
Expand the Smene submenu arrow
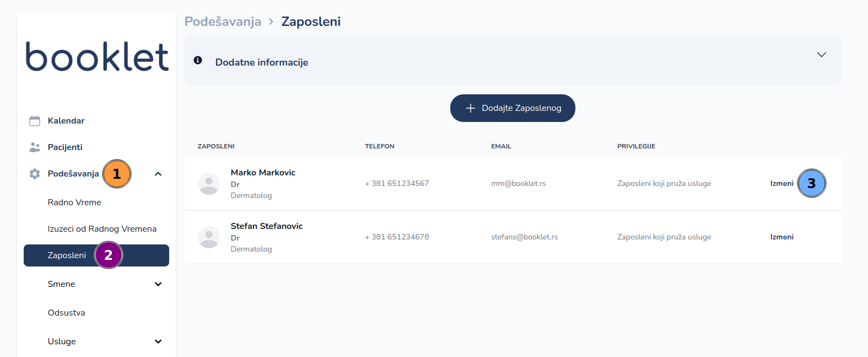pyautogui.click(x=158, y=284)
